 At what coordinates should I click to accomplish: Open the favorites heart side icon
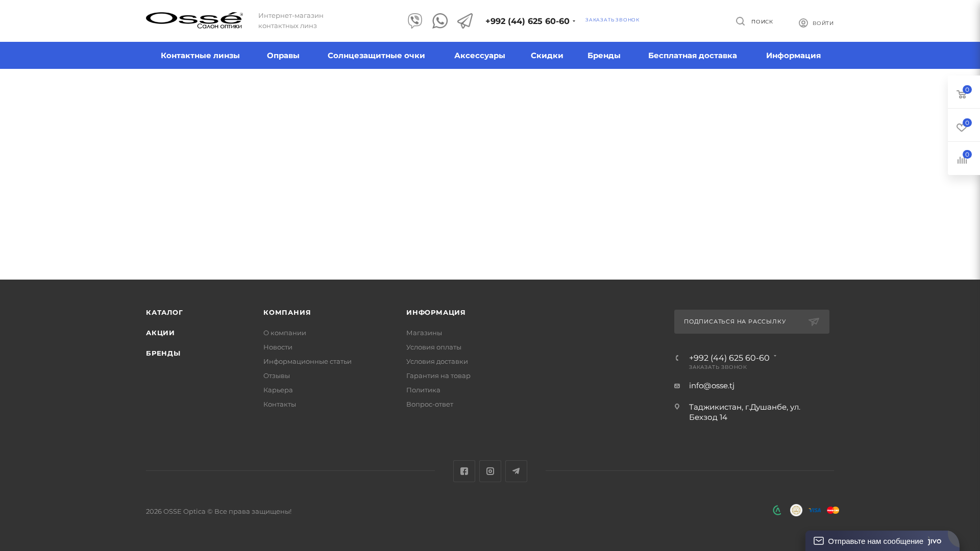(962, 127)
